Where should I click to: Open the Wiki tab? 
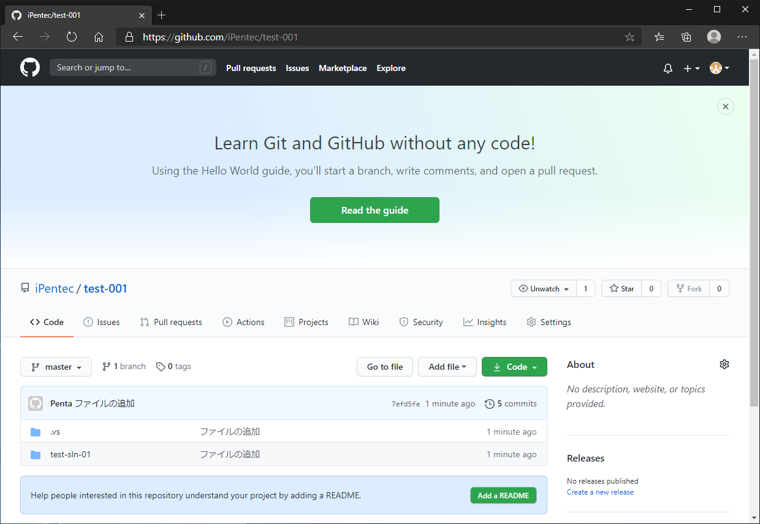click(x=364, y=322)
